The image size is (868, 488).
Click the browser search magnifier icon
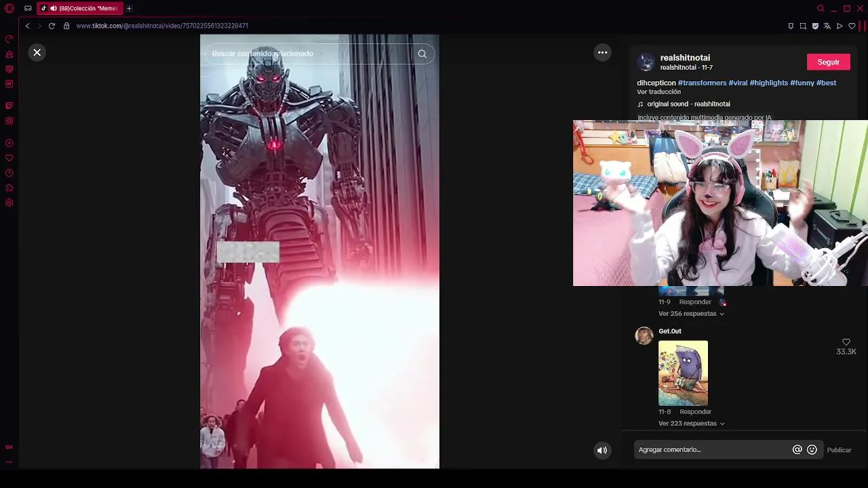pyautogui.click(x=821, y=8)
